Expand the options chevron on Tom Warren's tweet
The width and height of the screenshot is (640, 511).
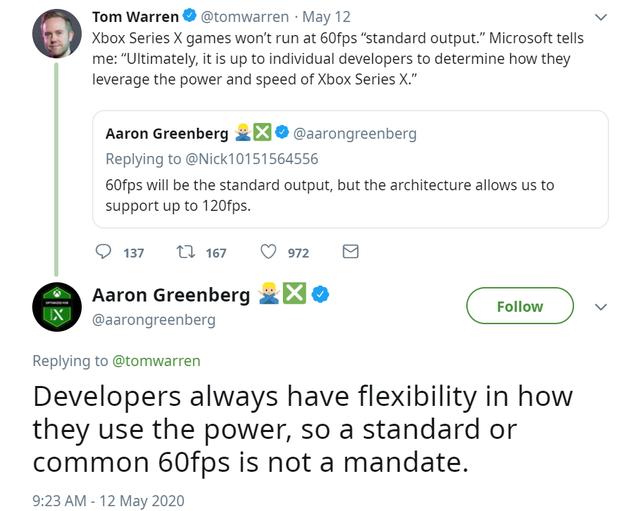[x=601, y=17]
